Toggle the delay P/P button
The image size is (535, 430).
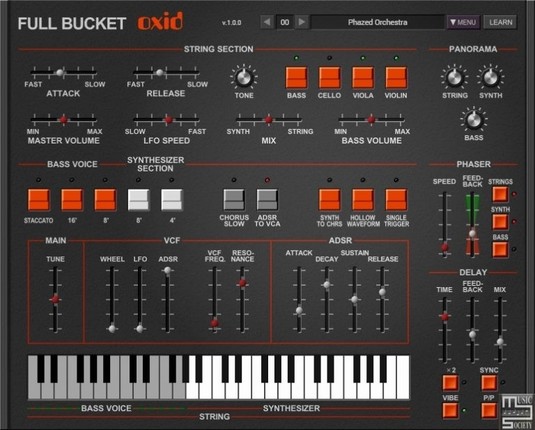489,410
